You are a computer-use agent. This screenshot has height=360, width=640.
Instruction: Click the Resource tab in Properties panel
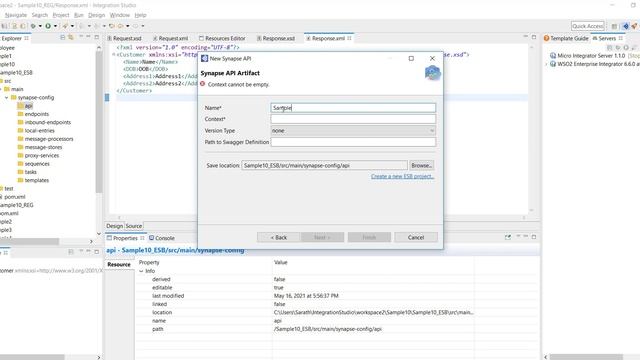point(119,264)
